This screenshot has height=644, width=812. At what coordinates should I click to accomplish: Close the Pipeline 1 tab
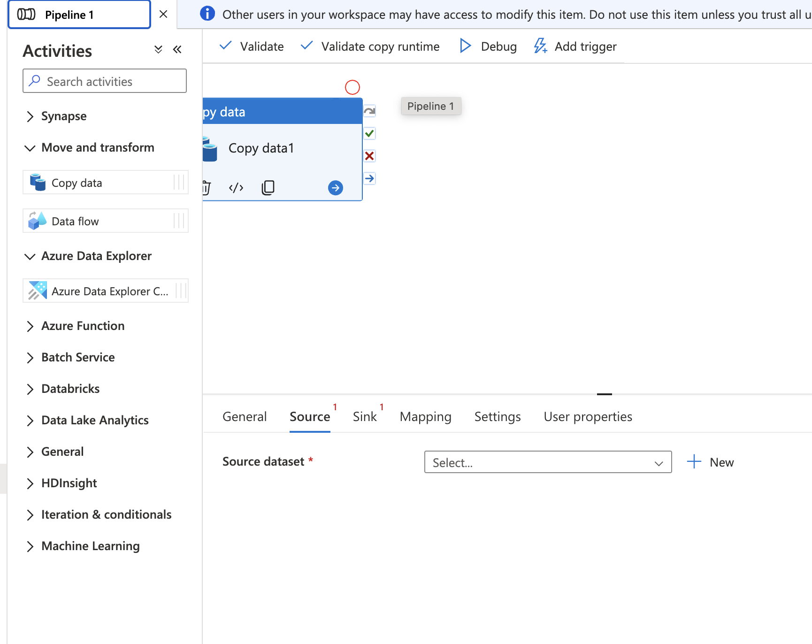click(163, 14)
